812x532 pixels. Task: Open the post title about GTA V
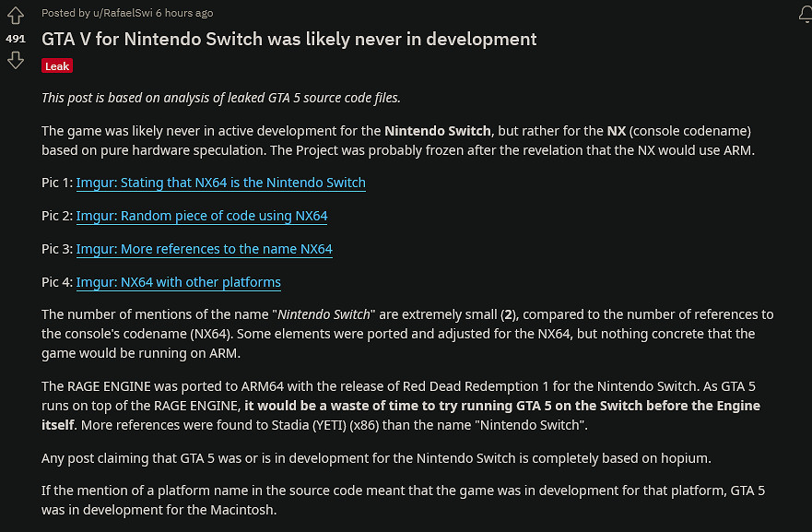(x=288, y=39)
